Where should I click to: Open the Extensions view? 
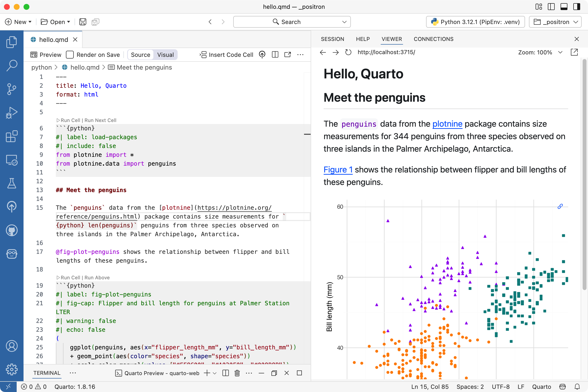coord(12,136)
